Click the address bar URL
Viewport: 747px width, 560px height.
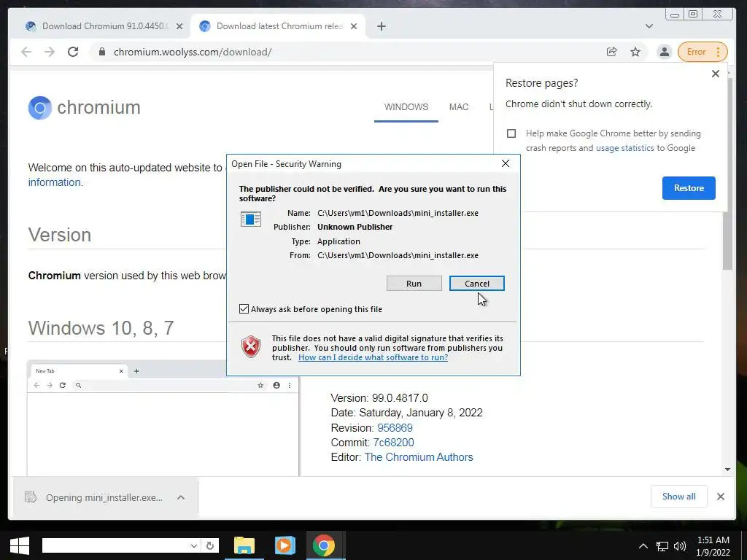coord(193,52)
